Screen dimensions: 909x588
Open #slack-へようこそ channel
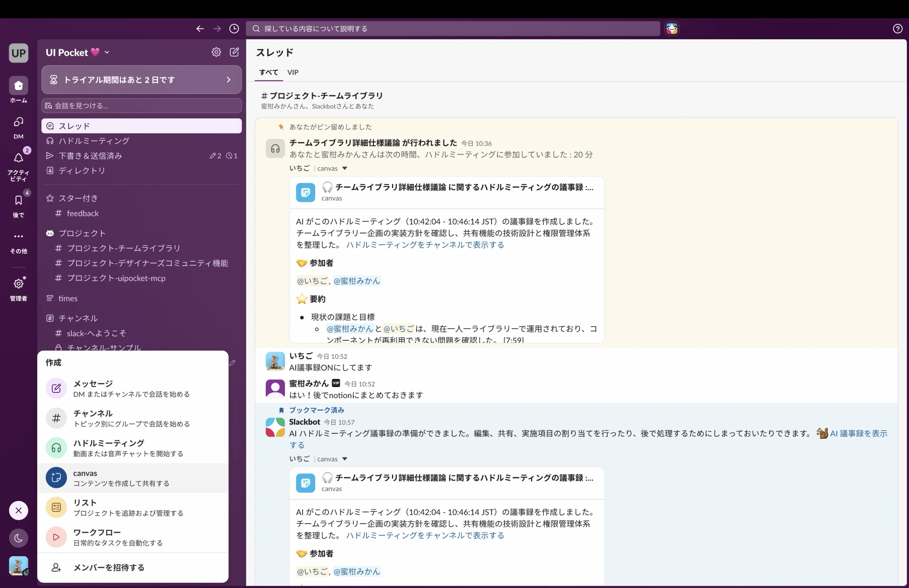[142, 333]
